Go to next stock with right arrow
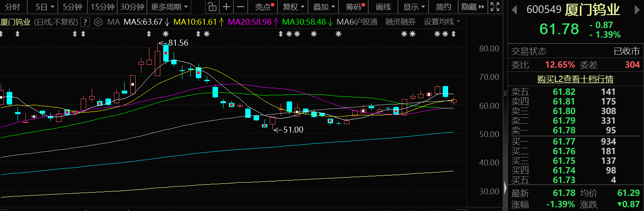The height and width of the screenshot is (211, 644). pos(637,9)
